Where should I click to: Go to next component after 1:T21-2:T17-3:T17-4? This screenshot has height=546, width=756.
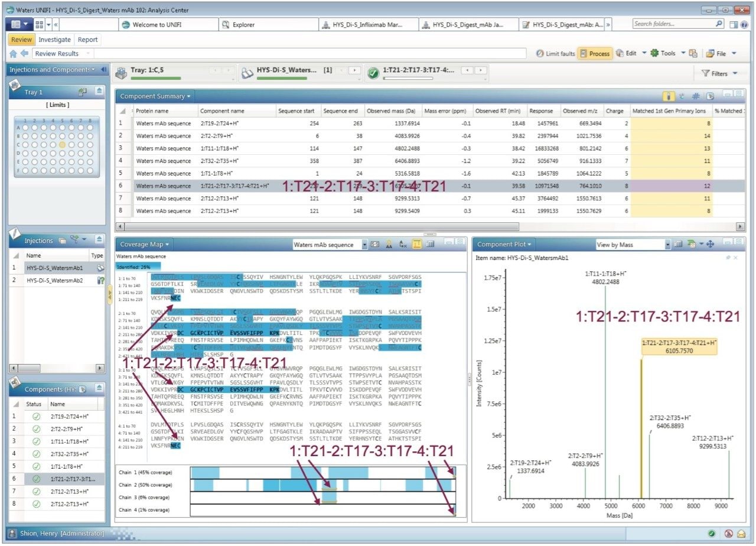(482, 70)
